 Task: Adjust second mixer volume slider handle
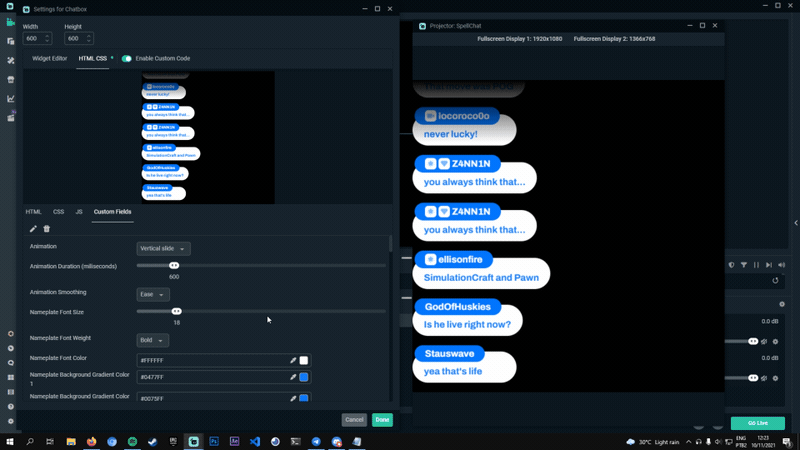coord(753,378)
